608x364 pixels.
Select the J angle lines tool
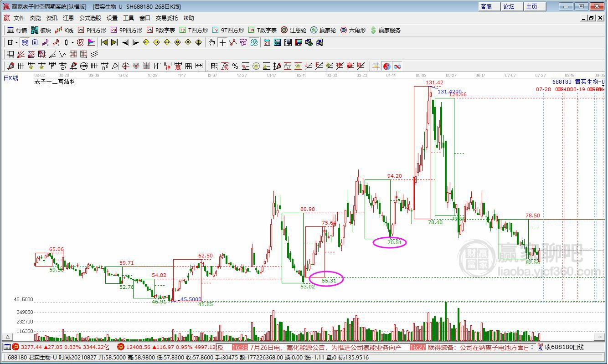click(x=308, y=66)
